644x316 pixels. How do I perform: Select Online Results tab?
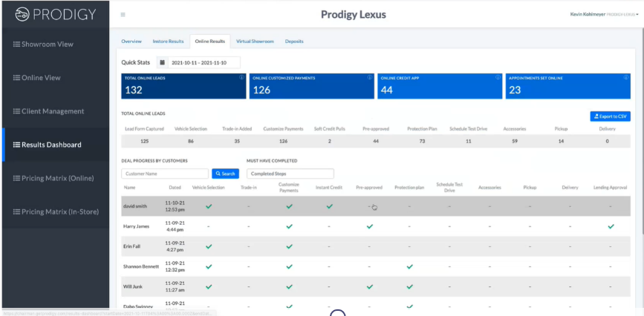[210, 42]
